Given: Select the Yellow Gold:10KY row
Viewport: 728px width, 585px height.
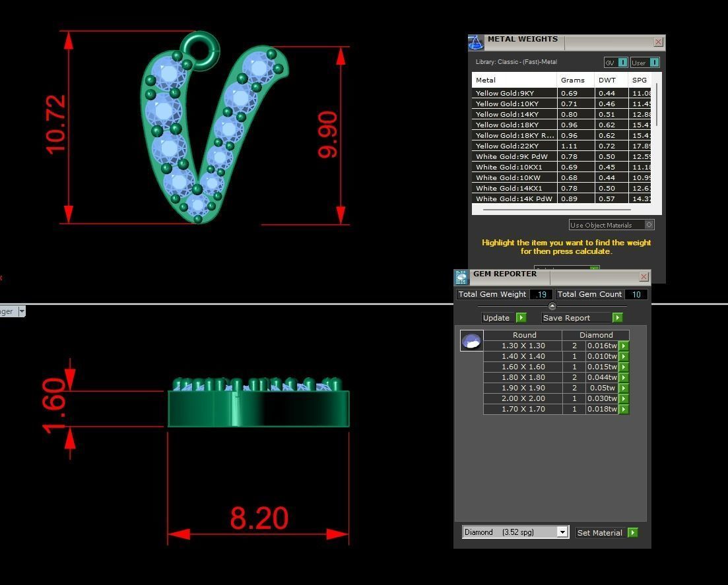Looking at the screenshot, I should 561,104.
